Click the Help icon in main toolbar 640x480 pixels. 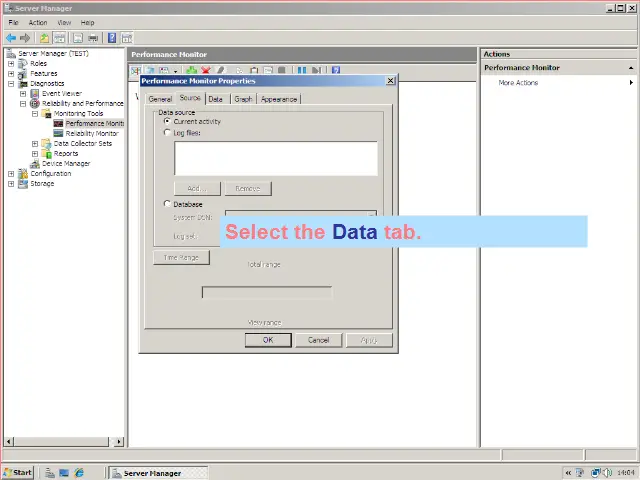click(x=112, y=38)
